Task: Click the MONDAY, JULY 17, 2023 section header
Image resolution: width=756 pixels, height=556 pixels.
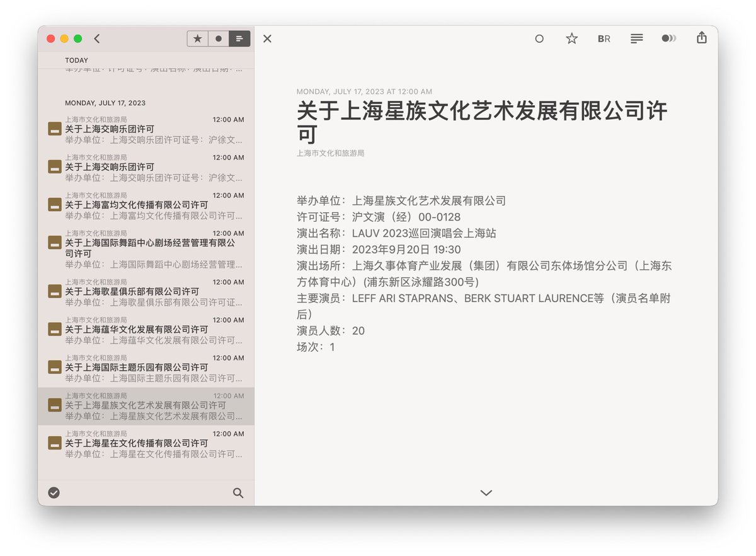Action: [105, 103]
